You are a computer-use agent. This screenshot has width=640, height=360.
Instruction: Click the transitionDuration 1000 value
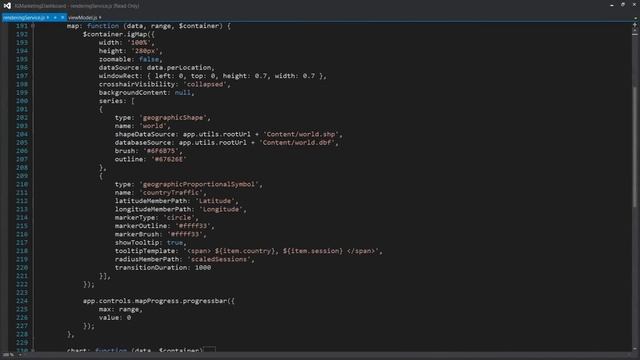[203, 268]
